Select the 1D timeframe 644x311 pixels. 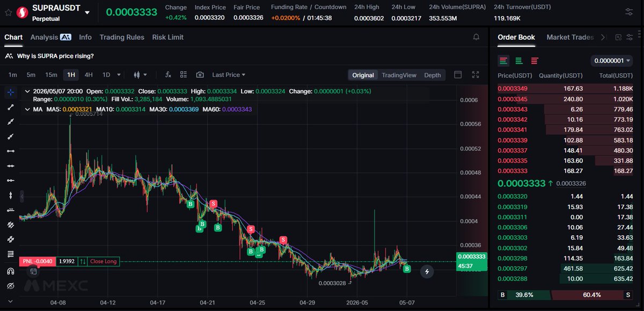[x=106, y=75]
